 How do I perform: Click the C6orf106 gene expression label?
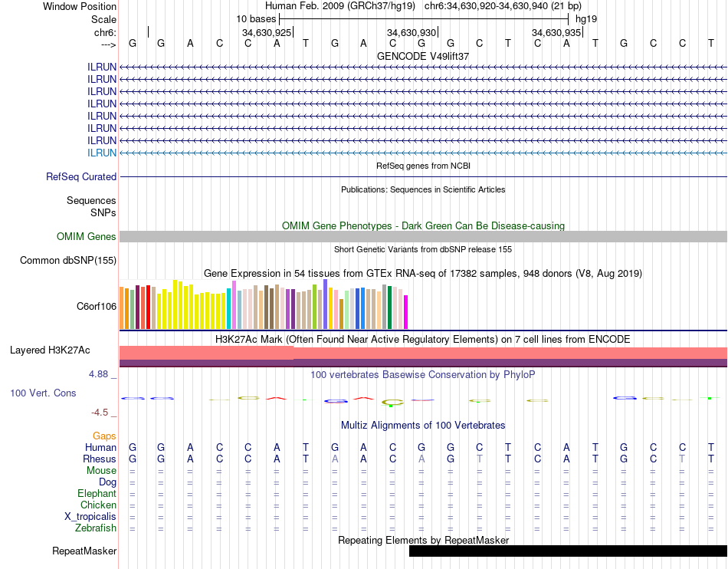96,307
